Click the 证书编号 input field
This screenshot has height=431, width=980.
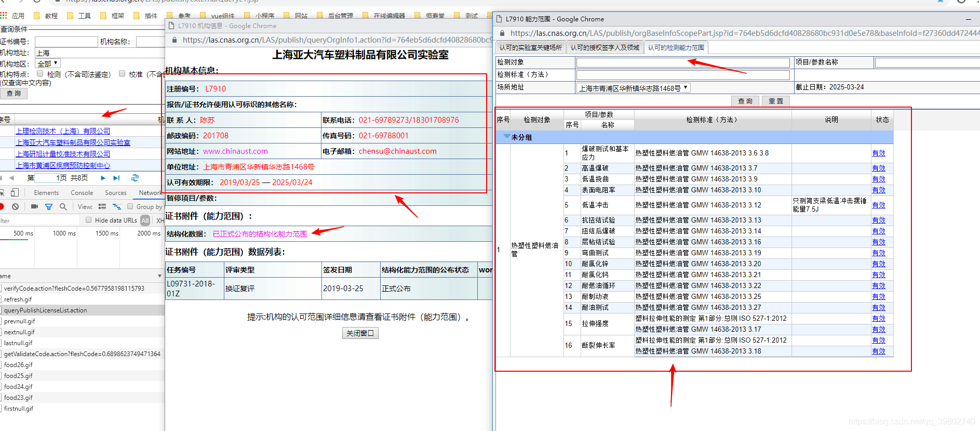coord(66,42)
